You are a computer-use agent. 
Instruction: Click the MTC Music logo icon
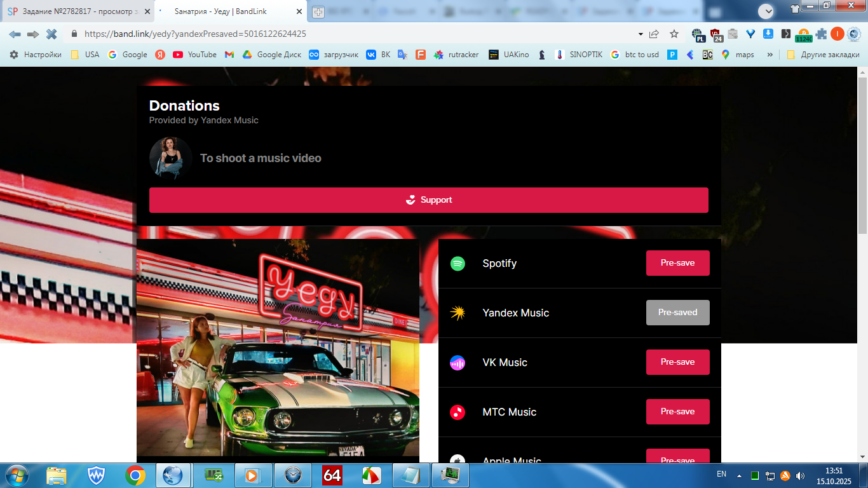coord(458,412)
